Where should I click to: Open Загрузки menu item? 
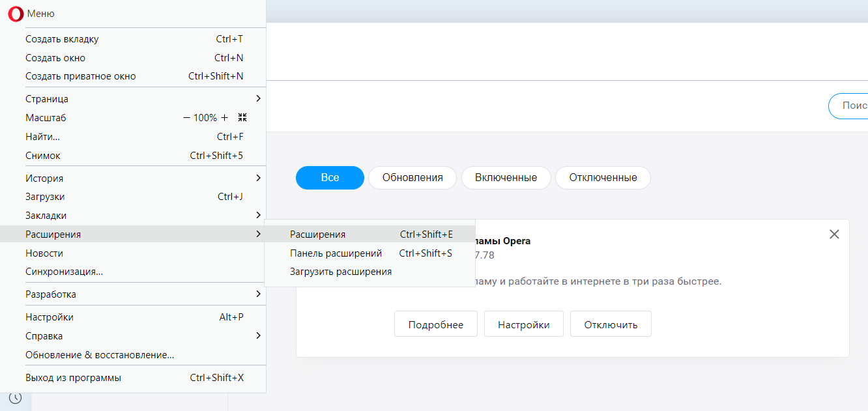133,197
